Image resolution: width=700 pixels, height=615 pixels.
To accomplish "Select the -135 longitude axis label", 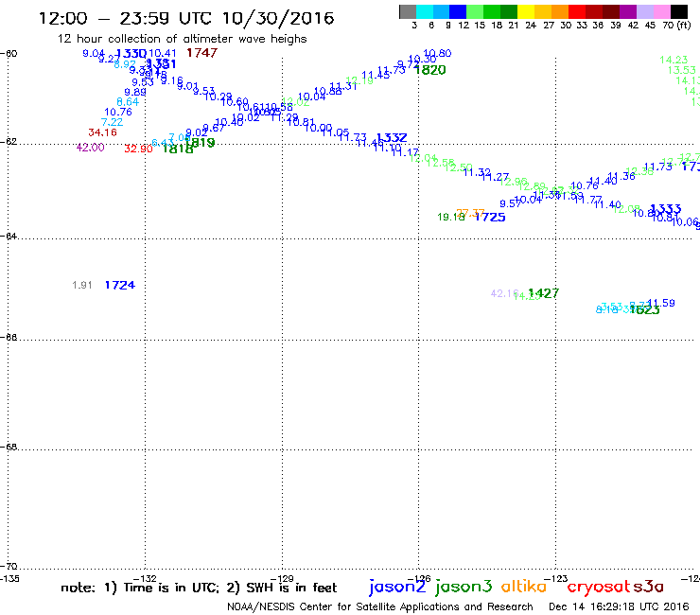I will coord(9,579).
